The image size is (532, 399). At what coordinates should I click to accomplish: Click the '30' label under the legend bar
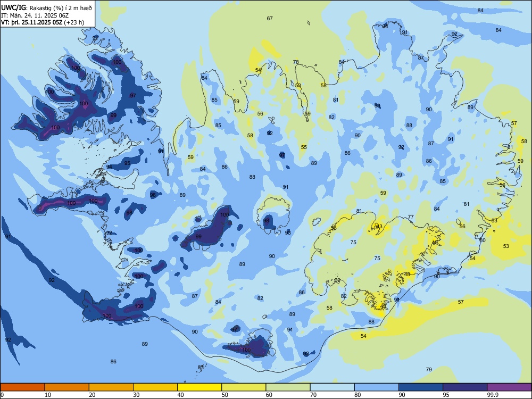(136, 395)
